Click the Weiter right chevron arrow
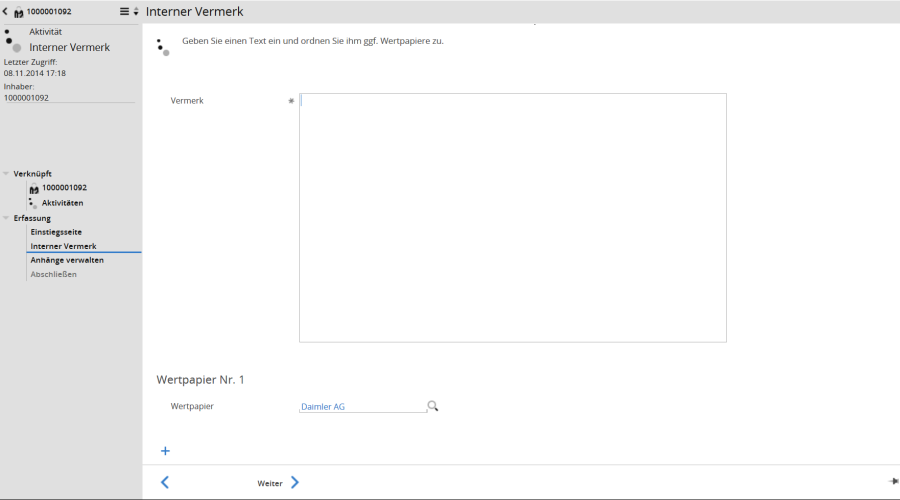 pyautogui.click(x=295, y=482)
